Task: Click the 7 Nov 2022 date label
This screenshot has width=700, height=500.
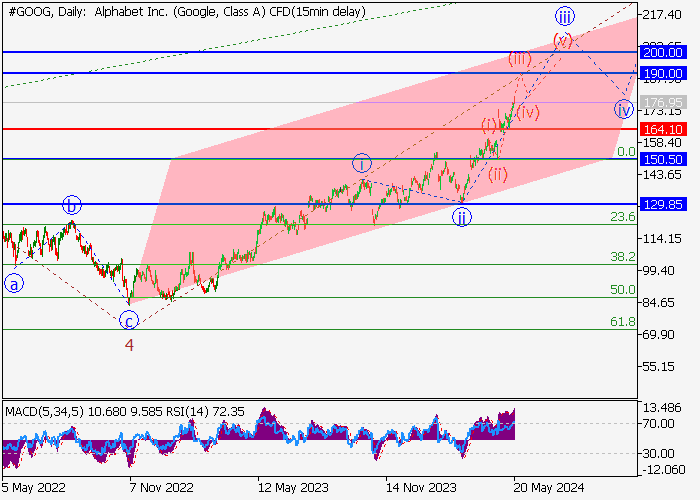Action: [162, 488]
